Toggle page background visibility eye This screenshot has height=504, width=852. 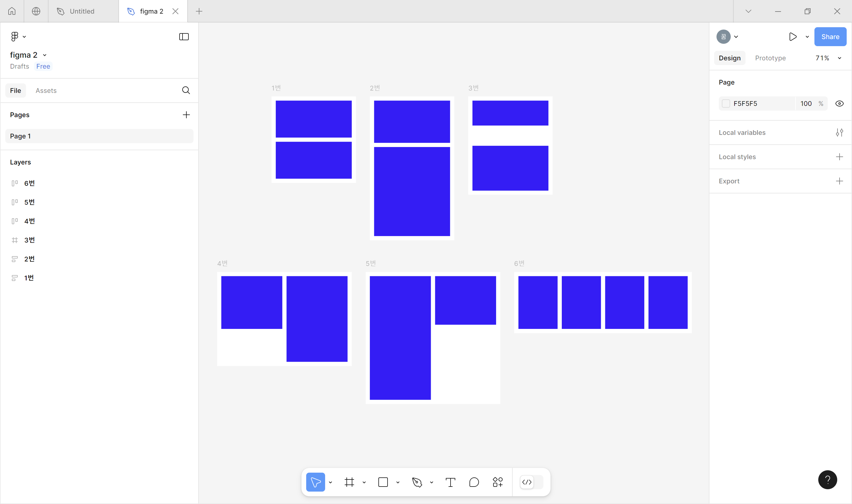coord(839,104)
